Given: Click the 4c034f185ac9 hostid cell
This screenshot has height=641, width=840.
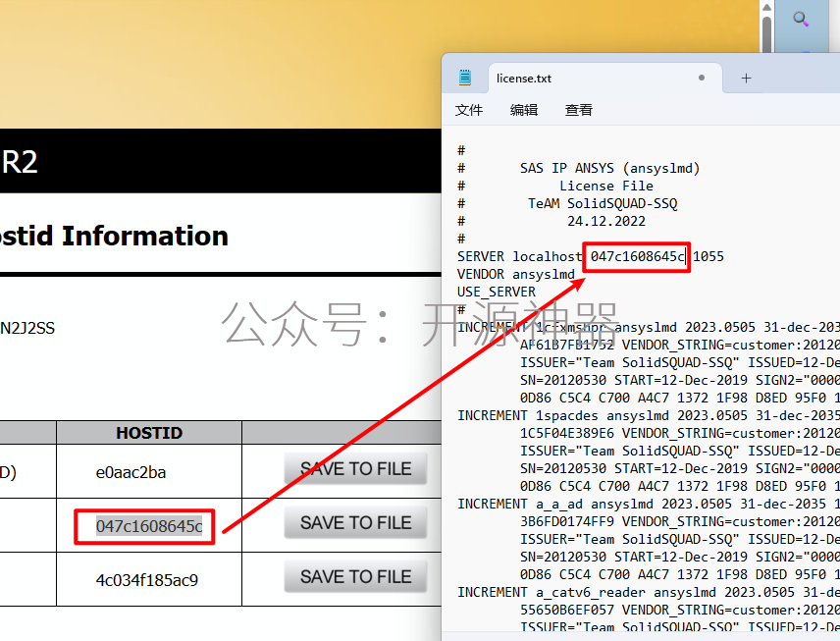Looking at the screenshot, I should [x=147, y=580].
